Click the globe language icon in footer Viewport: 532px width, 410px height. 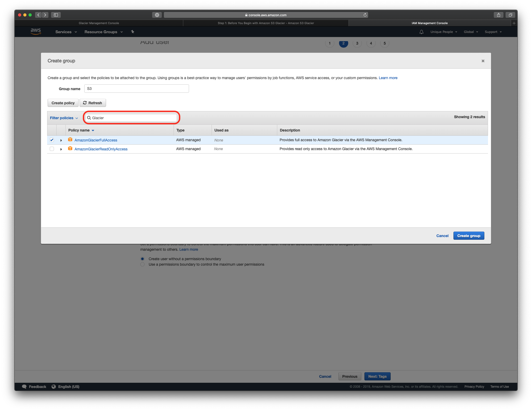[54, 386]
